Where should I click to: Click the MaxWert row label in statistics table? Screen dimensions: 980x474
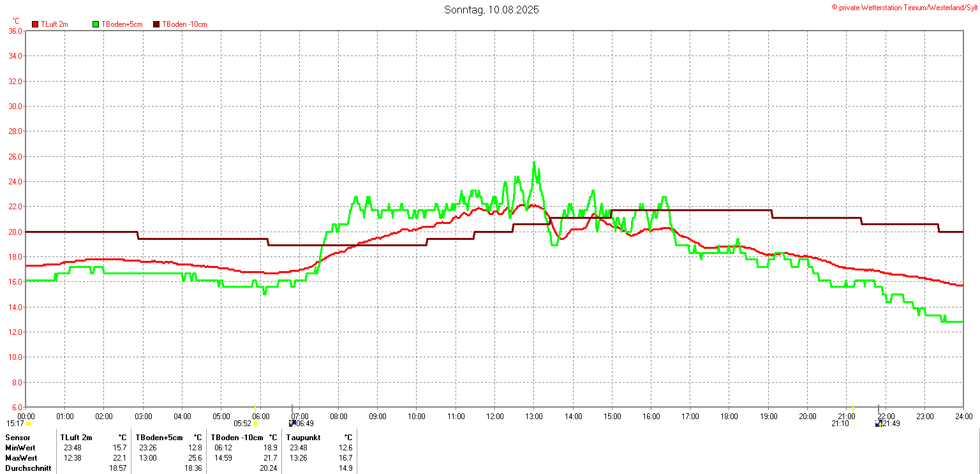click(21, 458)
